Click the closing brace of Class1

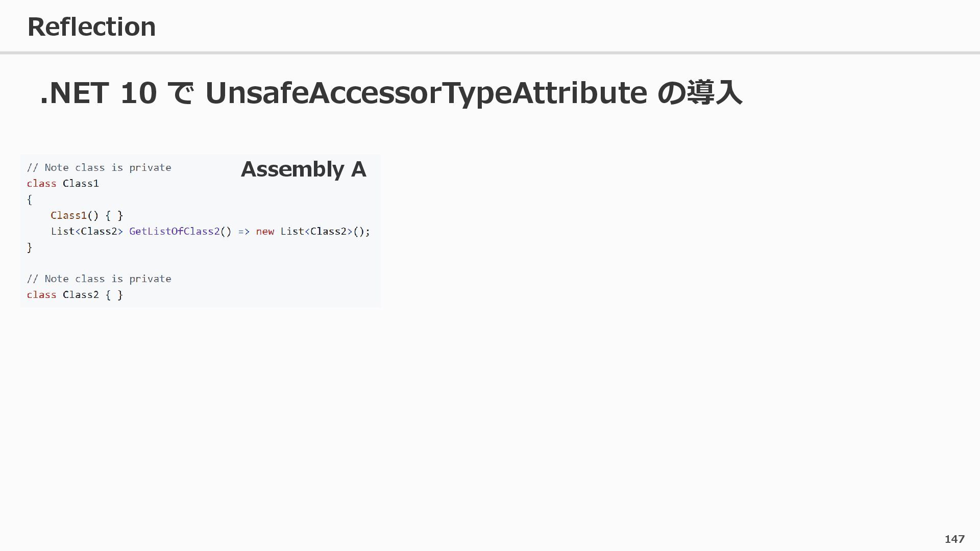30,247
